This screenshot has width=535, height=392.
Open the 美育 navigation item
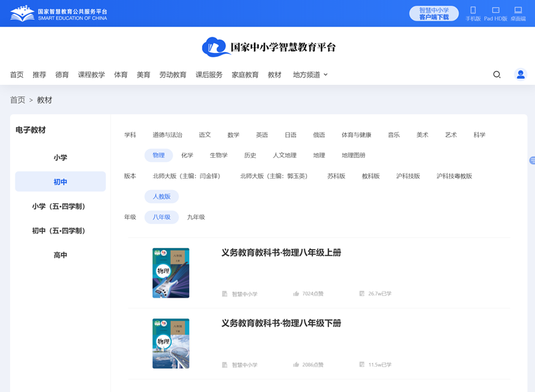143,75
